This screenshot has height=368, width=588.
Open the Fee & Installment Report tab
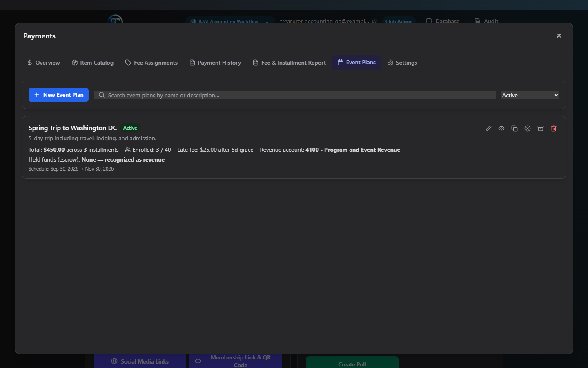click(x=290, y=63)
